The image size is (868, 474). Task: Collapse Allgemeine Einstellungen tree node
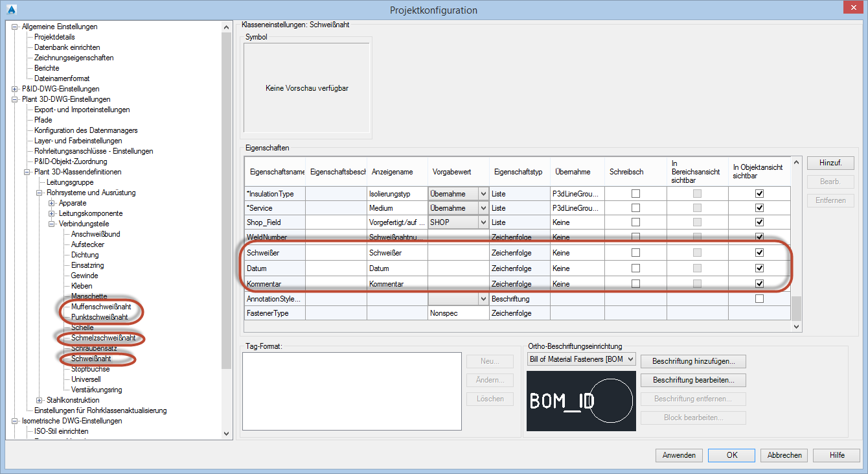tap(14, 27)
